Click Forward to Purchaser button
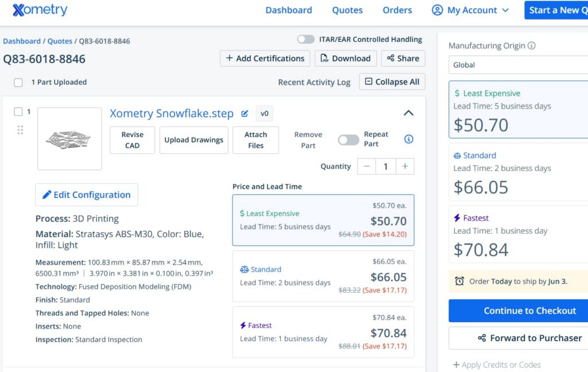The height and width of the screenshot is (372, 588). click(519, 338)
